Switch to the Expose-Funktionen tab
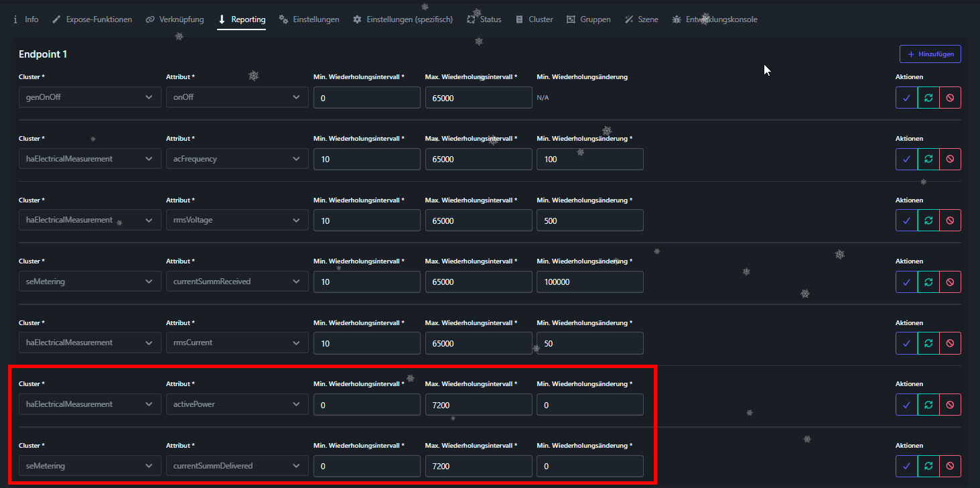 tap(92, 19)
